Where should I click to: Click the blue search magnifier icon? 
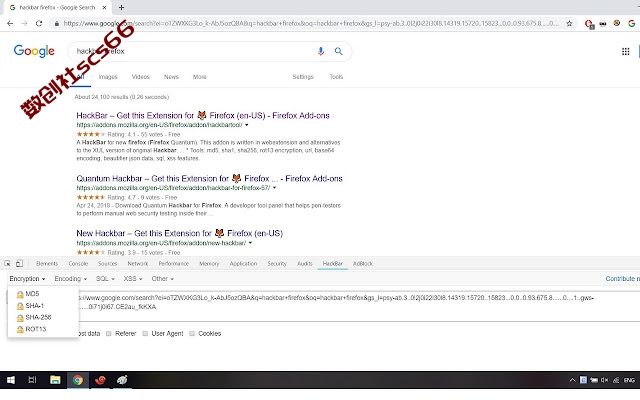tap(338, 51)
